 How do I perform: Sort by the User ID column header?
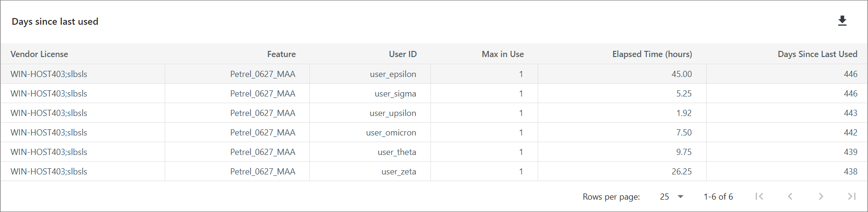(x=403, y=54)
